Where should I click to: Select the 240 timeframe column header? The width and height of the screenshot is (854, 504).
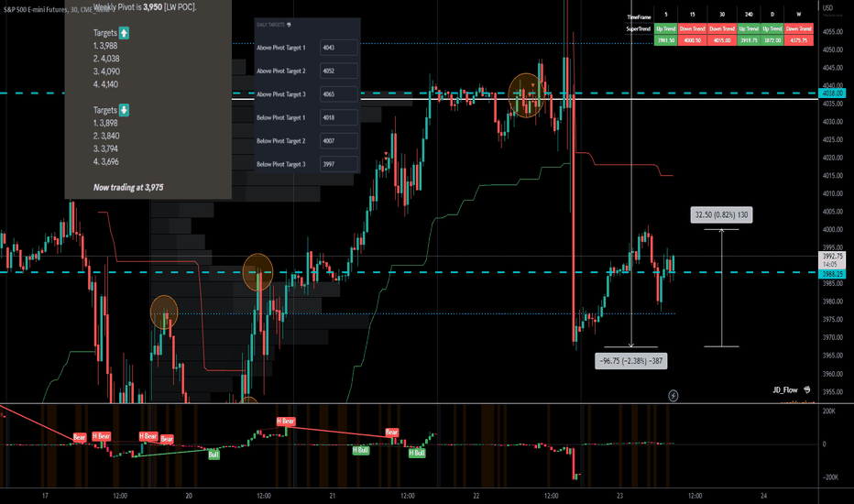(749, 15)
